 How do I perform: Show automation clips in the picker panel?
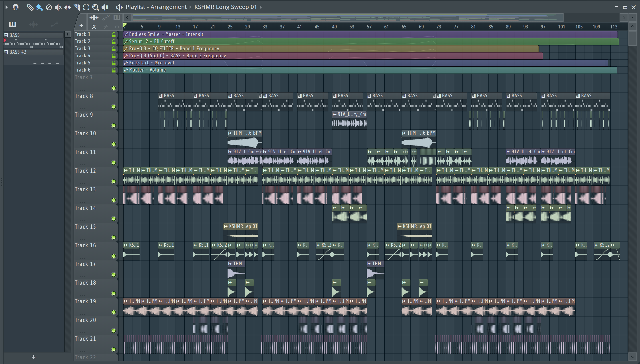54,24
